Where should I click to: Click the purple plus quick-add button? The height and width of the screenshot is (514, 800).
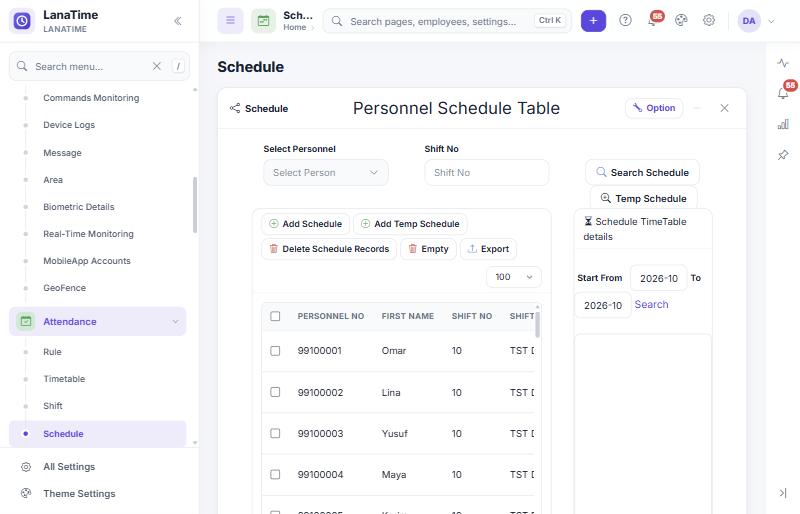593,21
